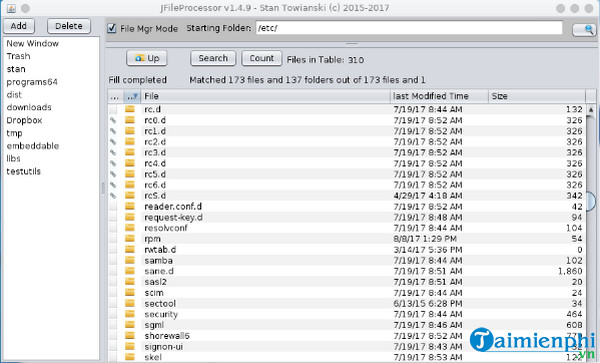This screenshot has width=600, height=363.
Task: Open the rc.d folder icon
Action: tap(130, 109)
